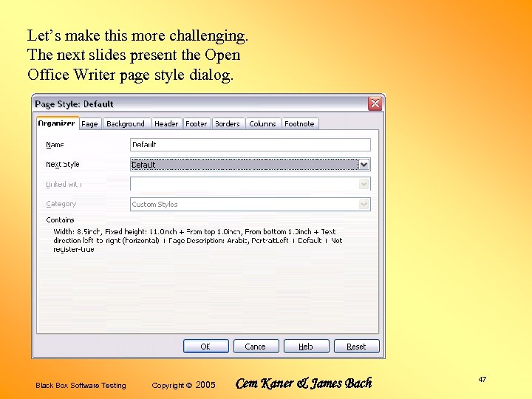Screen dimensions: 532x399
Task: Click the Category label
Action: pyautogui.click(x=61, y=204)
